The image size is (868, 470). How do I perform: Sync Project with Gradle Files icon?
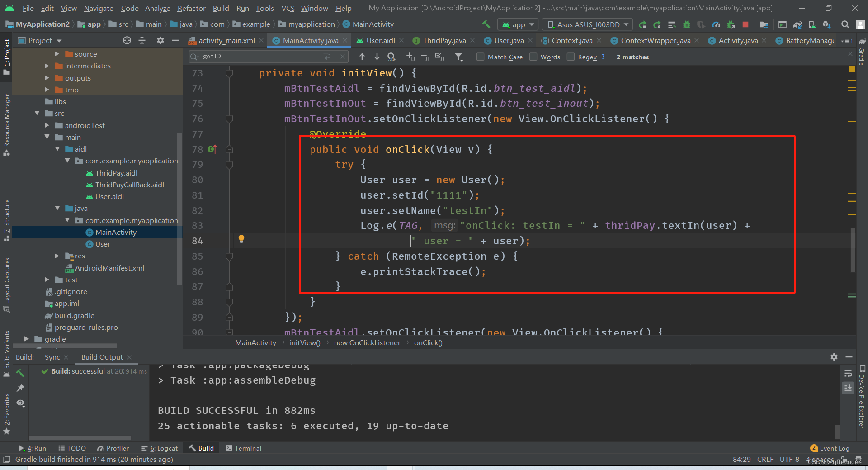tap(797, 24)
